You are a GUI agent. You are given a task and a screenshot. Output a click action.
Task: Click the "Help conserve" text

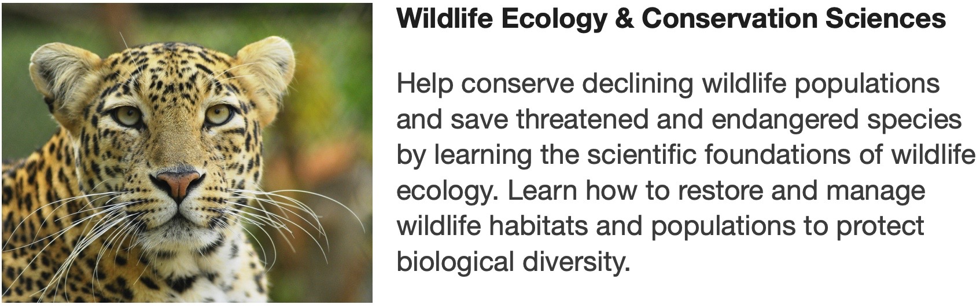click(485, 84)
